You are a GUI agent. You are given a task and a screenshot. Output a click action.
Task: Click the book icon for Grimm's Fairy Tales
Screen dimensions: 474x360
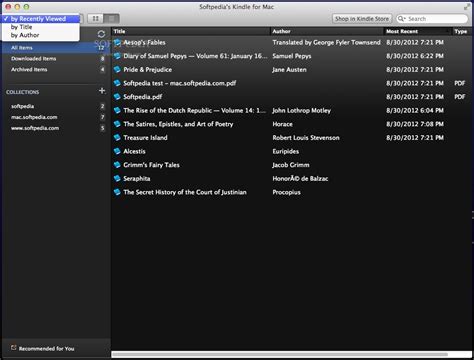[117, 165]
